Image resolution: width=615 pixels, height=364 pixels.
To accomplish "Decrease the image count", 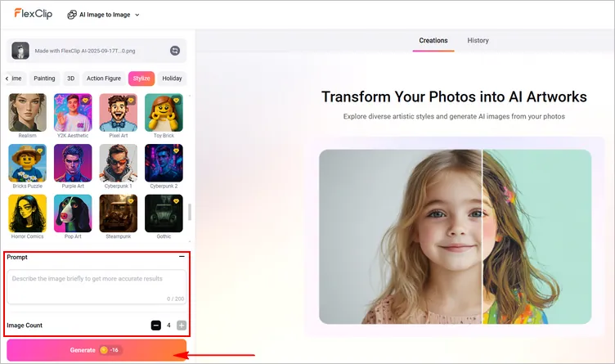I will tap(155, 326).
